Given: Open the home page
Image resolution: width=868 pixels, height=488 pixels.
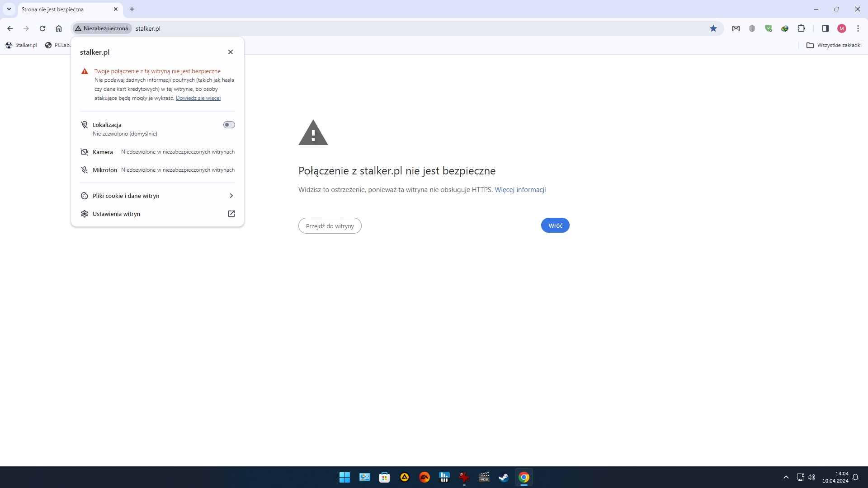Looking at the screenshot, I should [59, 28].
